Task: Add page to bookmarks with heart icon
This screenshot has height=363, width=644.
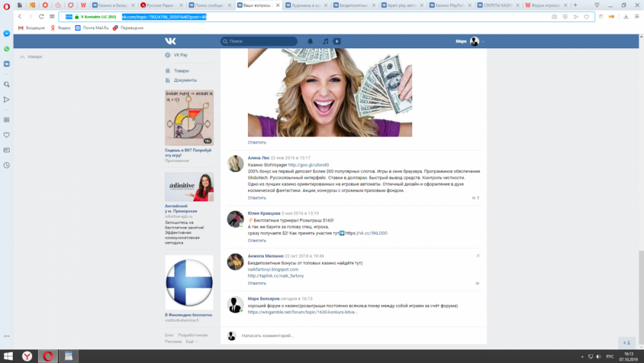Action: click(x=587, y=17)
